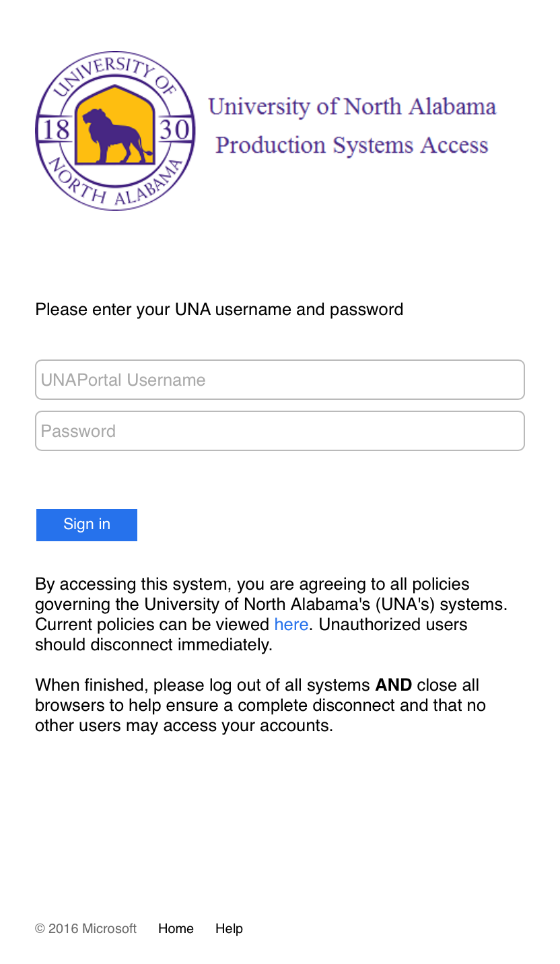Focus the Password input field
The height and width of the screenshot is (964, 560).
(x=279, y=431)
